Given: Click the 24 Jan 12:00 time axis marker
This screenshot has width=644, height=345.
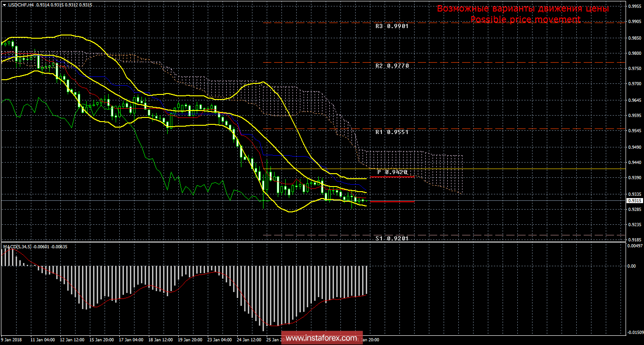Looking at the screenshot, I should click(249, 339).
